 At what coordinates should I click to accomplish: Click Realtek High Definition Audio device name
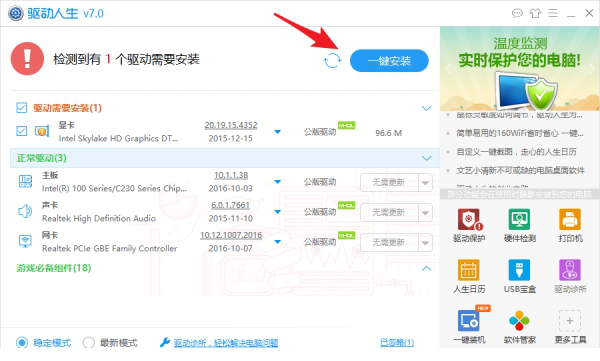tap(99, 219)
